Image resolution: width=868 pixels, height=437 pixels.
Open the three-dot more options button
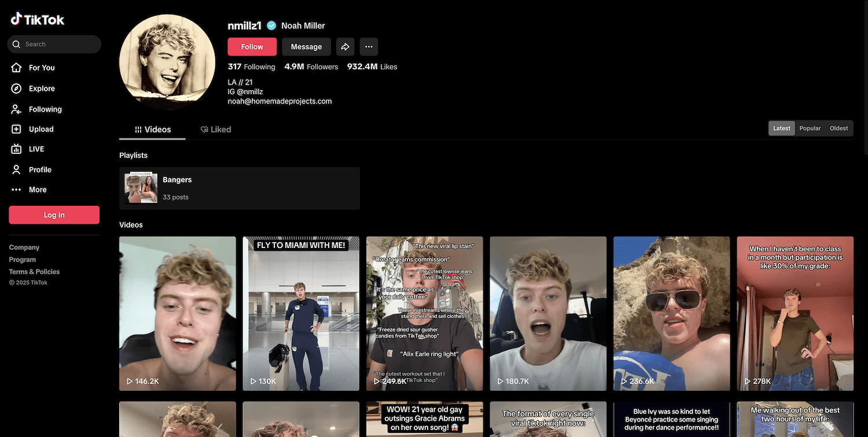[369, 47]
